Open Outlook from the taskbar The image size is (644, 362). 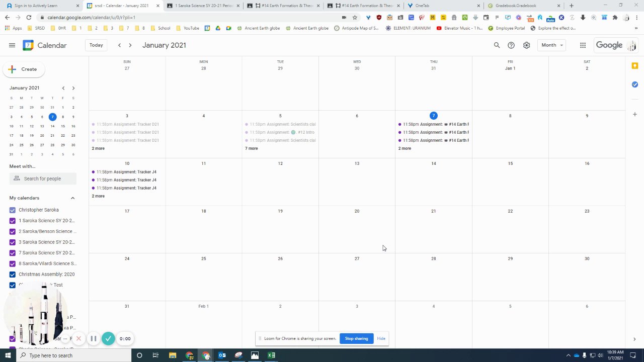tap(222, 355)
